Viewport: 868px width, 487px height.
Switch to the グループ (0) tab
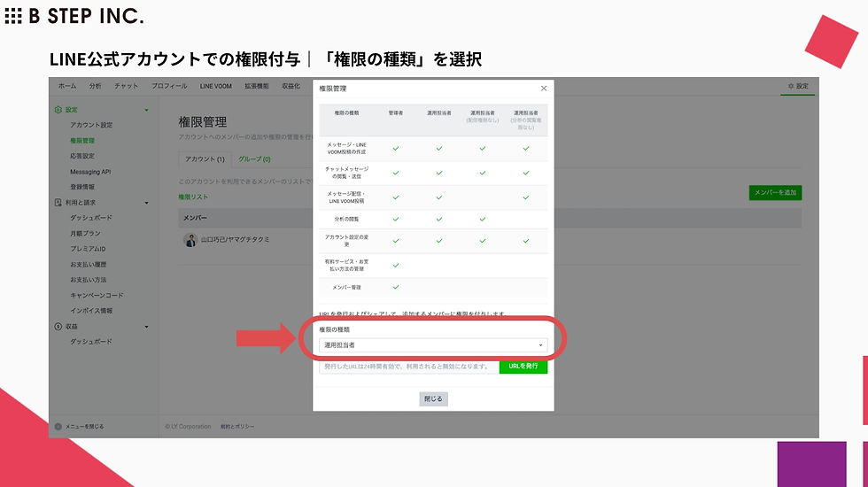(254, 159)
